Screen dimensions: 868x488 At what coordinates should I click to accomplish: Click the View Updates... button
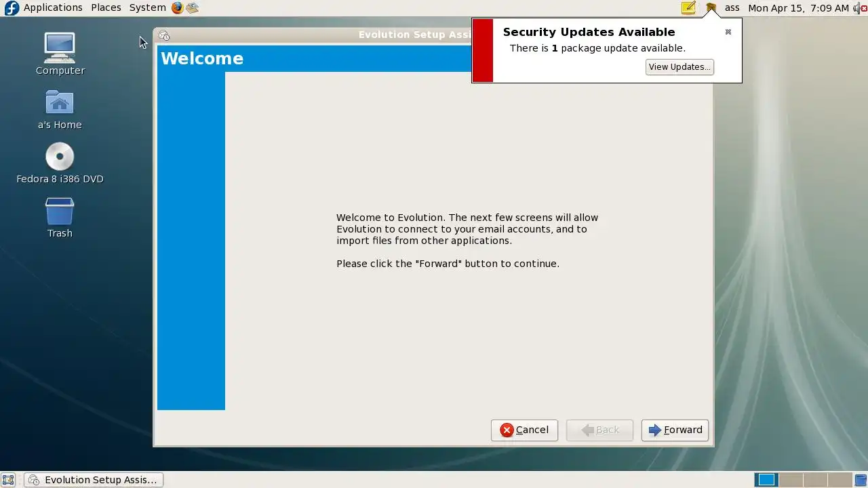click(x=679, y=66)
